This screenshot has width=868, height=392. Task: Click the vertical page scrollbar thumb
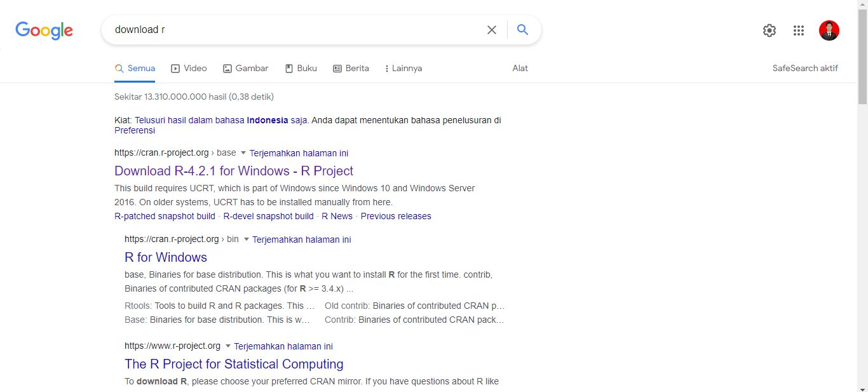point(862,57)
